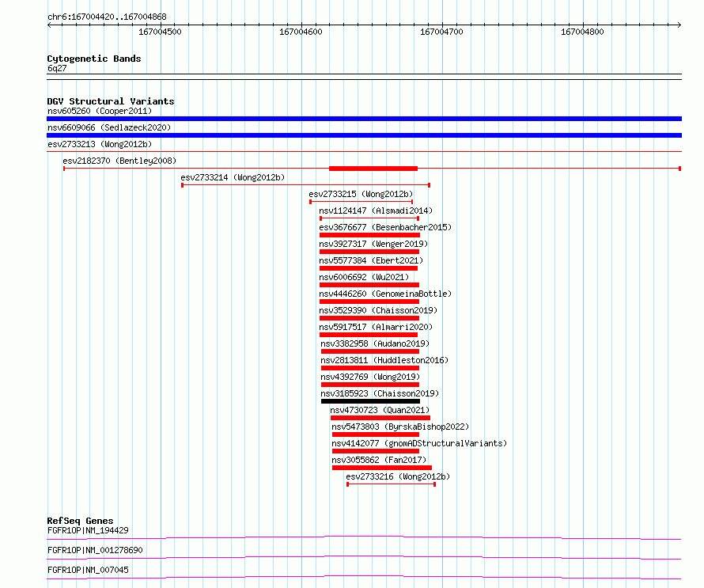Image resolution: width=704 pixels, height=588 pixels.
Task: Select the blue bar under nsv6609066 (Sedlazeck2020)
Action: coord(364,135)
